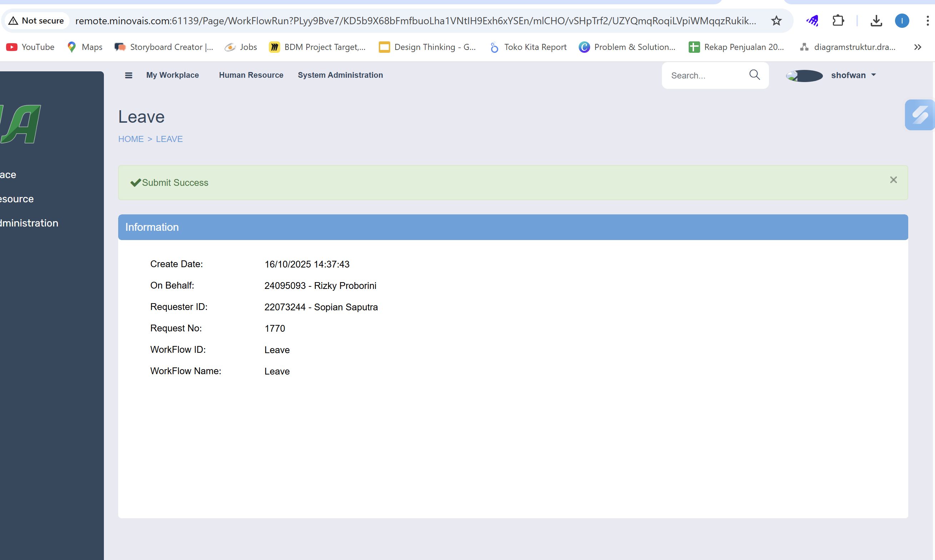The image size is (935, 560).
Task: Show more bookmarks chevron
Action: pos(918,47)
